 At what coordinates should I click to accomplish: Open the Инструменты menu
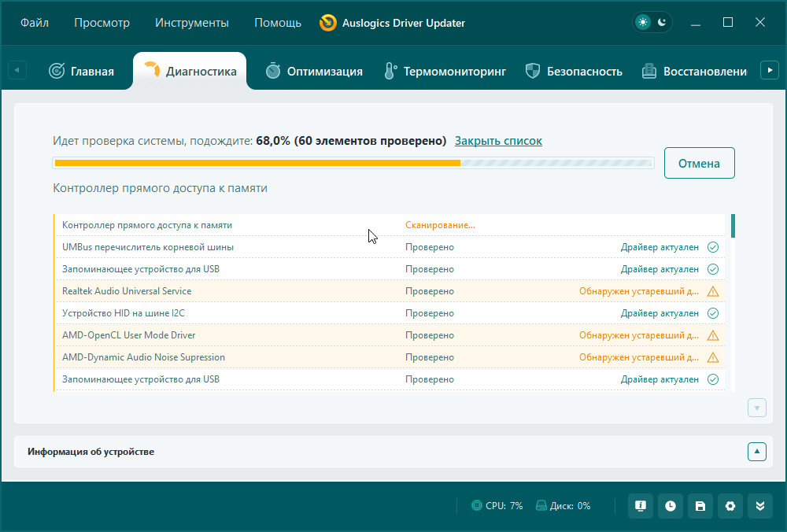click(192, 23)
